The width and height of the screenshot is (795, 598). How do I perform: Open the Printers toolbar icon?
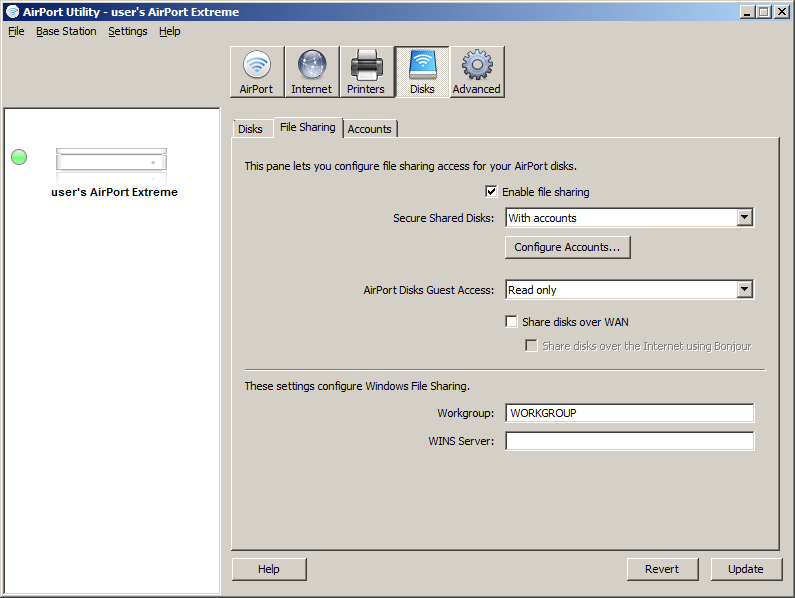coord(367,72)
